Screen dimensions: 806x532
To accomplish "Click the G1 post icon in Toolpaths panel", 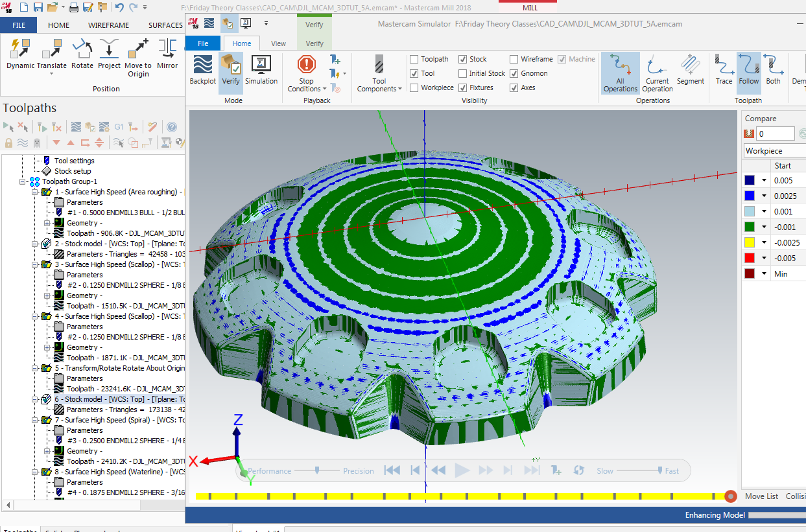I will (x=119, y=127).
